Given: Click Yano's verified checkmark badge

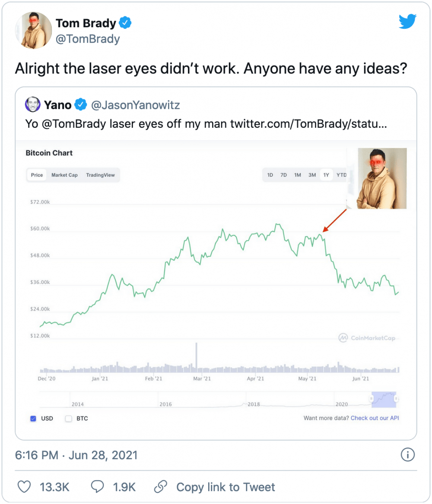Looking at the screenshot, I should [x=80, y=104].
